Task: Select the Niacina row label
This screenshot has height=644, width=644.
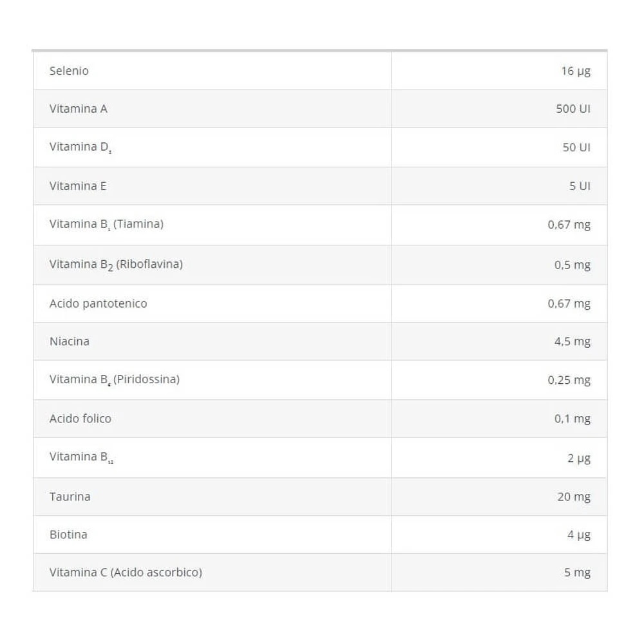Action: (x=70, y=341)
